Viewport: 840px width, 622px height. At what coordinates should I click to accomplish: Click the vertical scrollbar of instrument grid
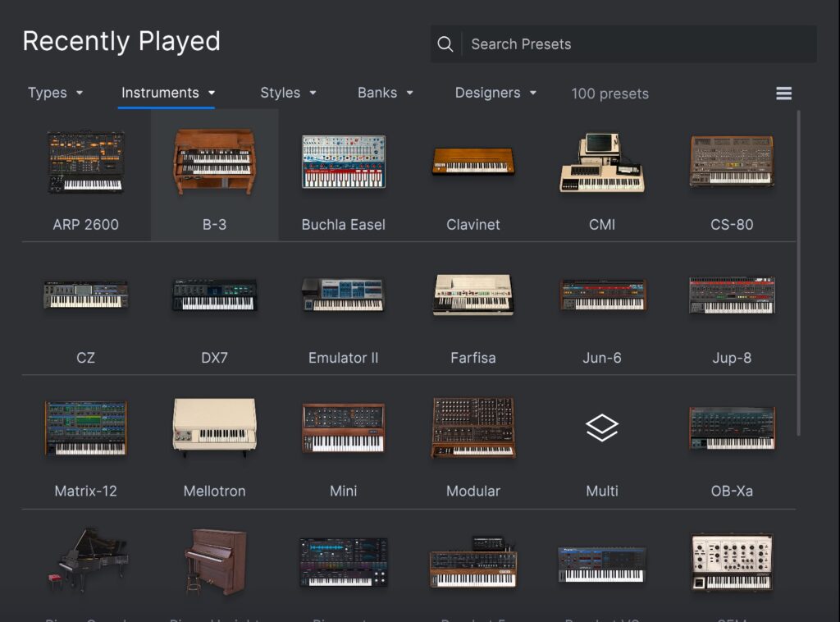point(799,271)
